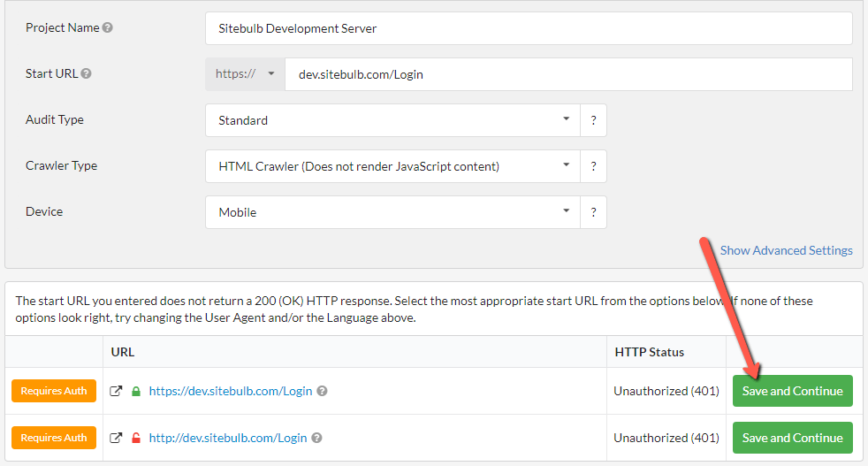The image size is (868, 466).
Task: Click the Project Name label
Action: tap(62, 27)
